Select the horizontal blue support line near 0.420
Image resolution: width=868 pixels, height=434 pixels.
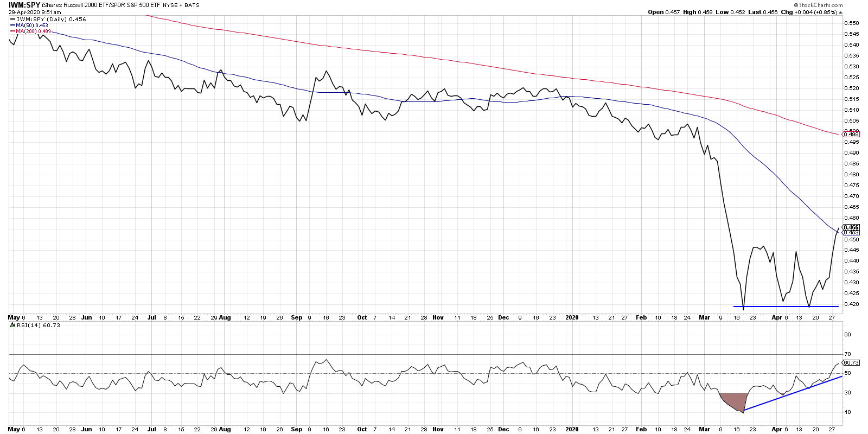[x=786, y=307]
